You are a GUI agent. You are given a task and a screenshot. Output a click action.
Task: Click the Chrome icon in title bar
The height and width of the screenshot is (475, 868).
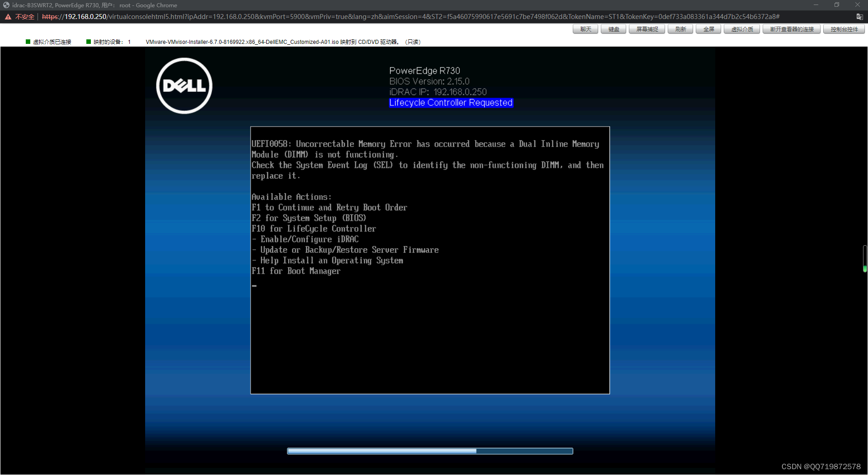6,5
